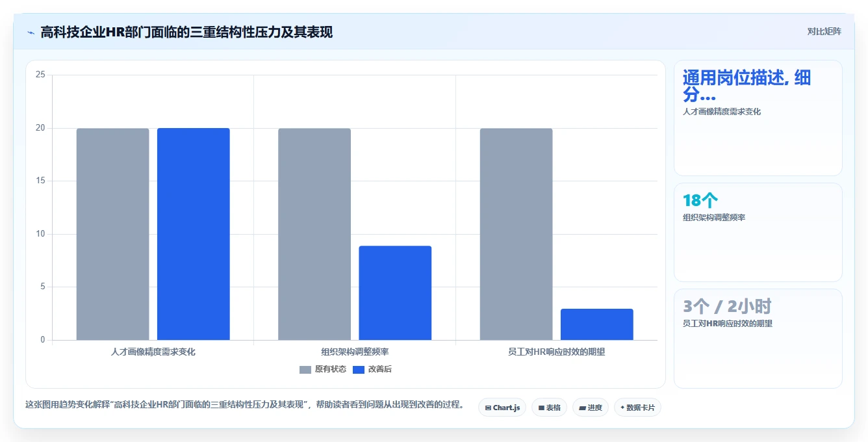Click y-axis value 0
Viewport: 868px width, 442px height.
tap(42, 340)
